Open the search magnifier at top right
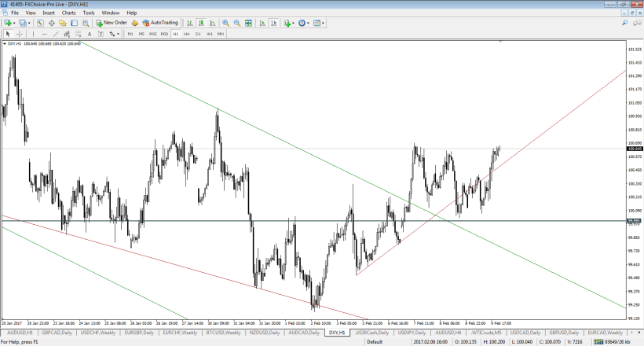The image size is (644, 346). pyautogui.click(x=624, y=23)
